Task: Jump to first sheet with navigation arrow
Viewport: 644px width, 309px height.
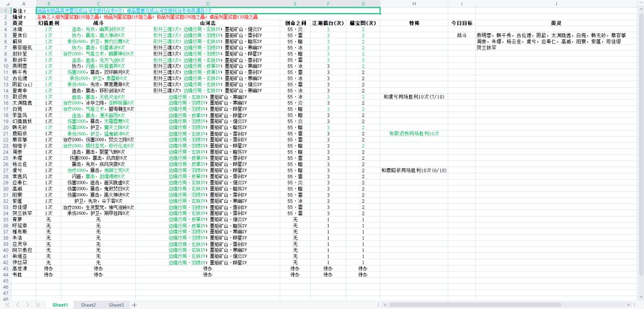Action: (x=8, y=305)
